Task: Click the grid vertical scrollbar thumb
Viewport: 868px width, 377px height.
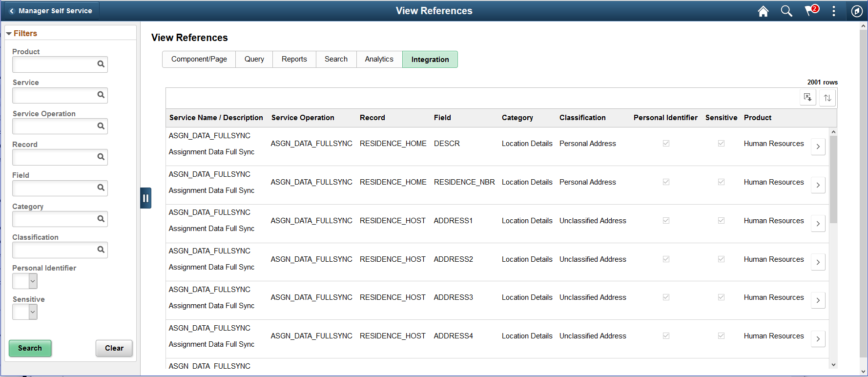Action: point(833,179)
